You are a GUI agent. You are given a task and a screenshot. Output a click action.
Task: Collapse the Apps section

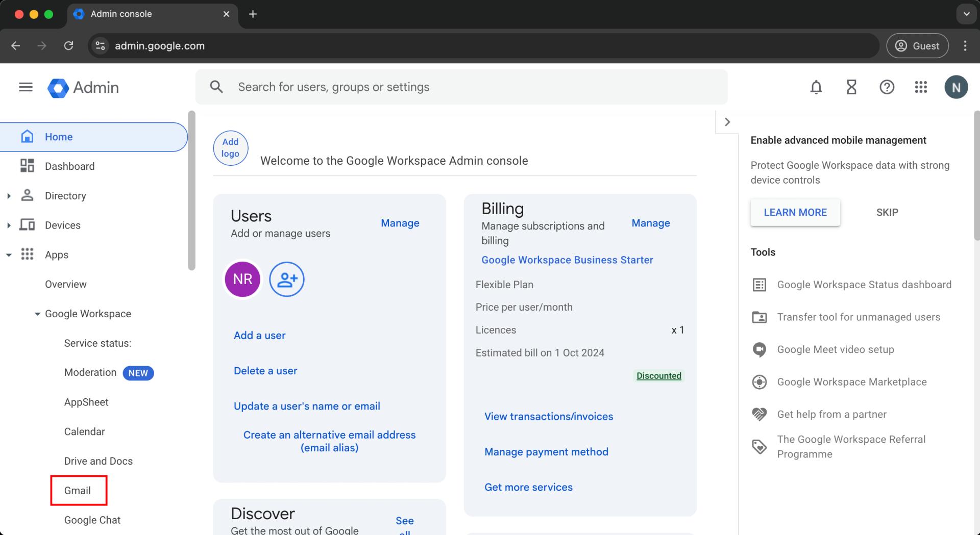(x=9, y=255)
